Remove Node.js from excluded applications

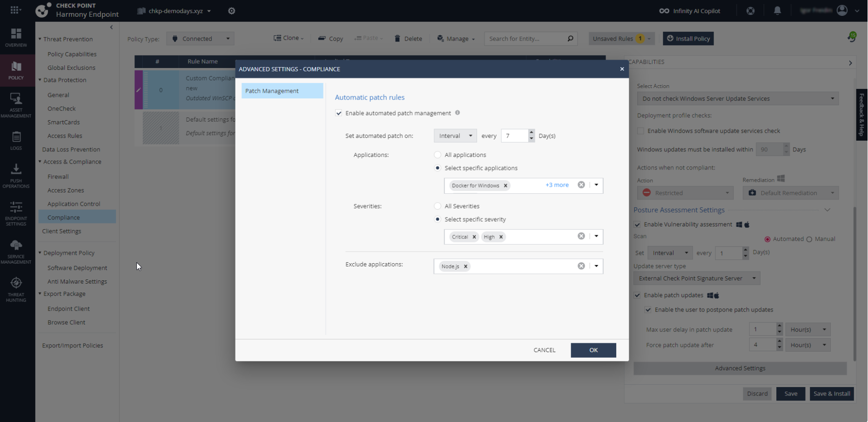pyautogui.click(x=465, y=266)
